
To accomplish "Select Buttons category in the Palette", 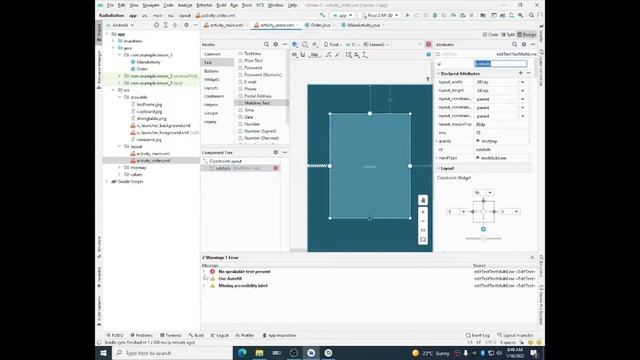I will point(211,71).
